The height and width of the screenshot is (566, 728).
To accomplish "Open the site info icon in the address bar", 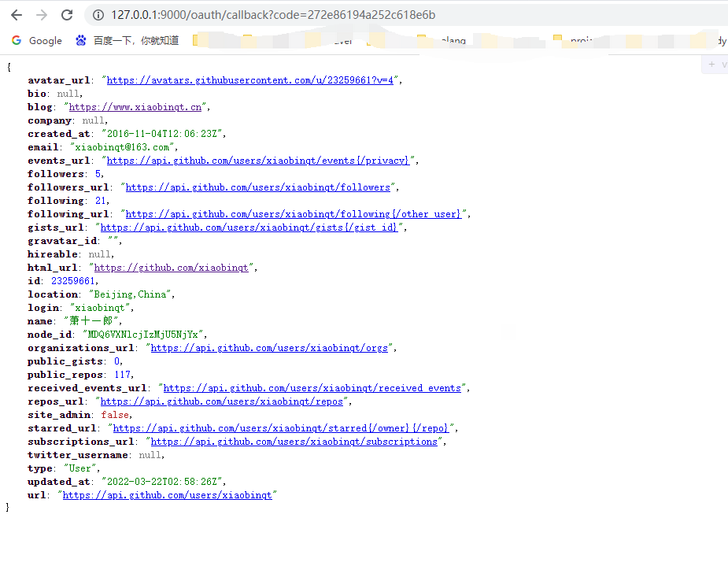I will [x=98, y=15].
